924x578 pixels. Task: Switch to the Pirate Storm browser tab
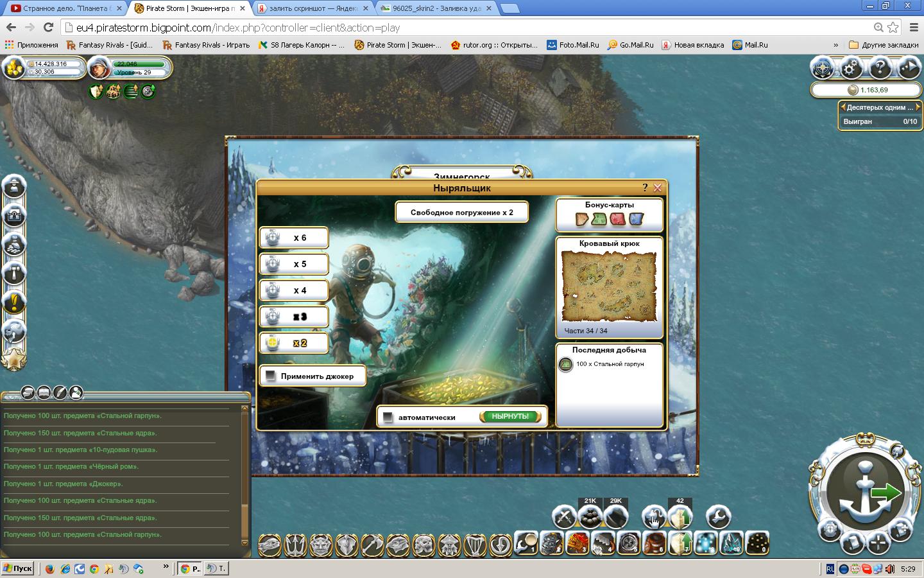(190, 8)
